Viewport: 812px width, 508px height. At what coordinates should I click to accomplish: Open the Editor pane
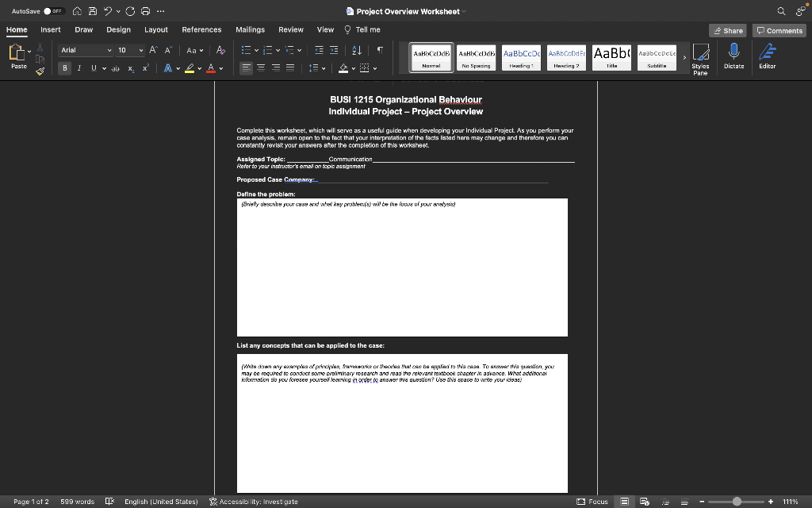click(x=768, y=56)
